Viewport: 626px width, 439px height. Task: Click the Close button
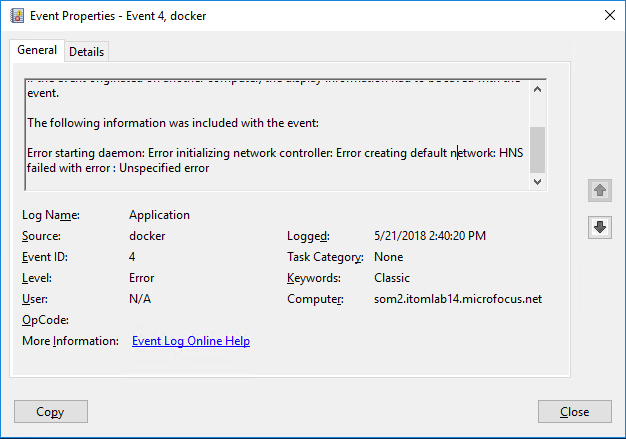pos(574,411)
